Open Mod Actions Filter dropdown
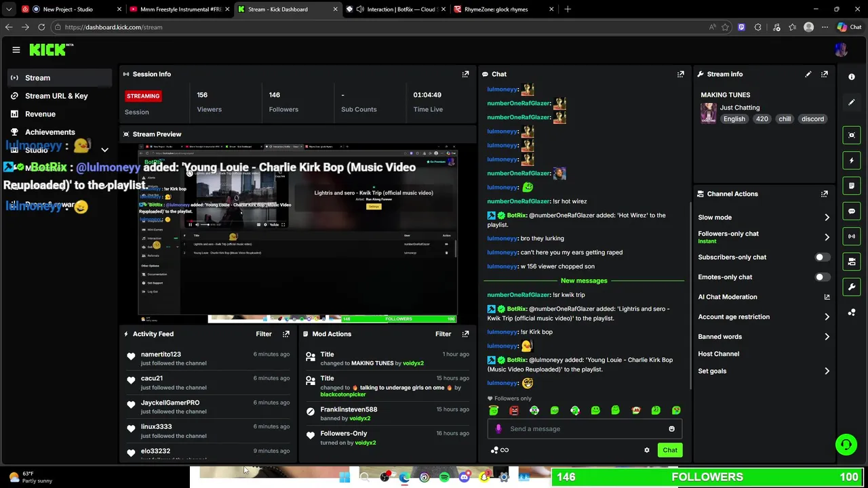The width and height of the screenshot is (868, 488). coord(443,333)
